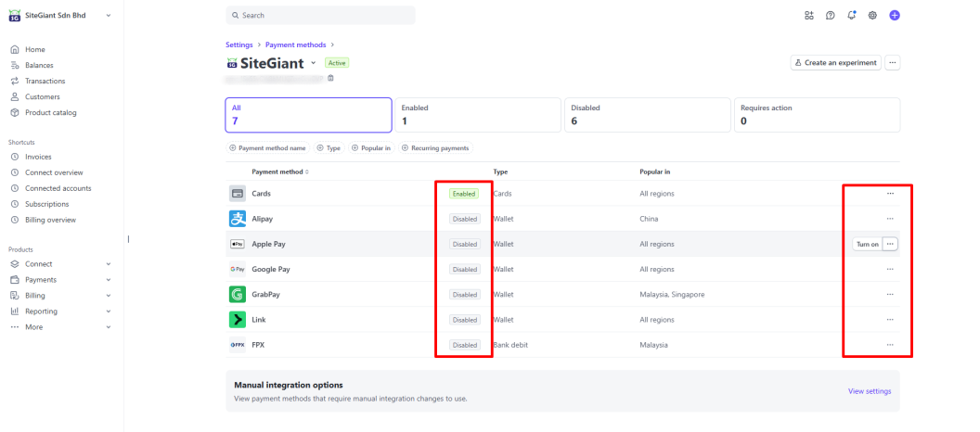Open View settings link for manual integration

pyautogui.click(x=869, y=391)
